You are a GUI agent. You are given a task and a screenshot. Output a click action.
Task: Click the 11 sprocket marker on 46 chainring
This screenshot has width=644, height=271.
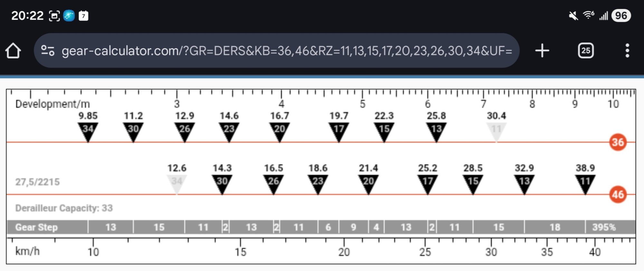pyautogui.click(x=585, y=183)
